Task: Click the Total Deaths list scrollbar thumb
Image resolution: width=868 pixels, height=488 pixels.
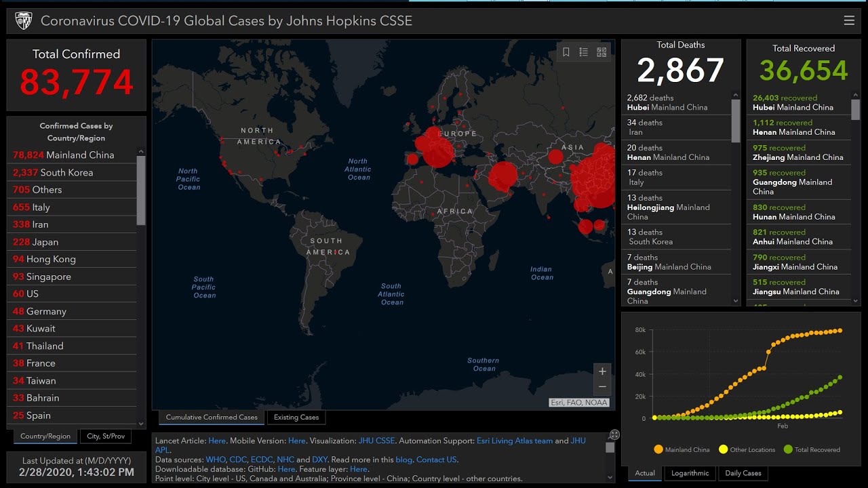Action: pyautogui.click(x=736, y=121)
